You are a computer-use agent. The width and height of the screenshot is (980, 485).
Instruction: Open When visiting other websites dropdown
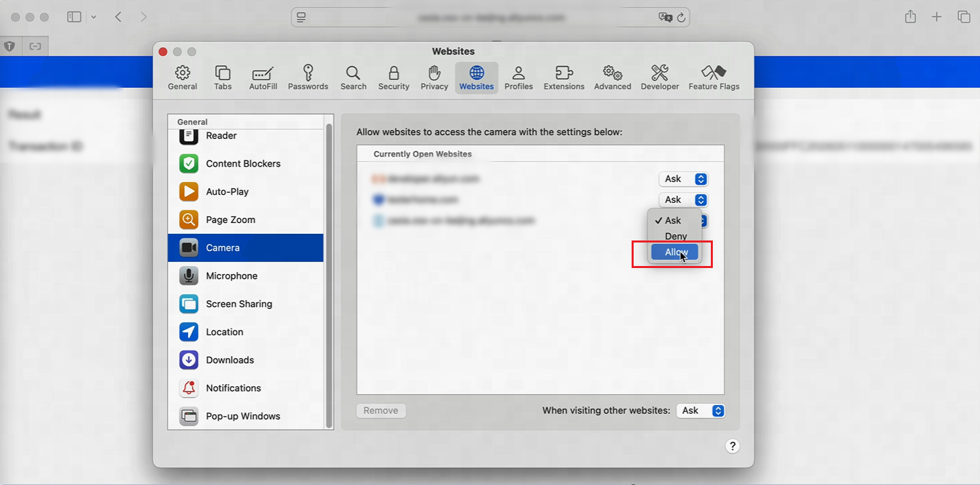tap(701, 410)
